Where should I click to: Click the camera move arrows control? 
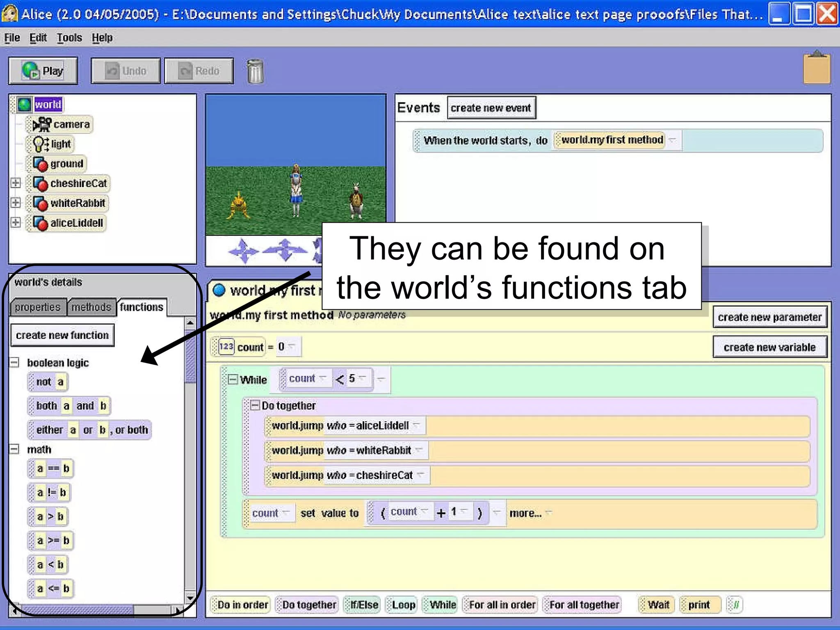[x=243, y=250]
